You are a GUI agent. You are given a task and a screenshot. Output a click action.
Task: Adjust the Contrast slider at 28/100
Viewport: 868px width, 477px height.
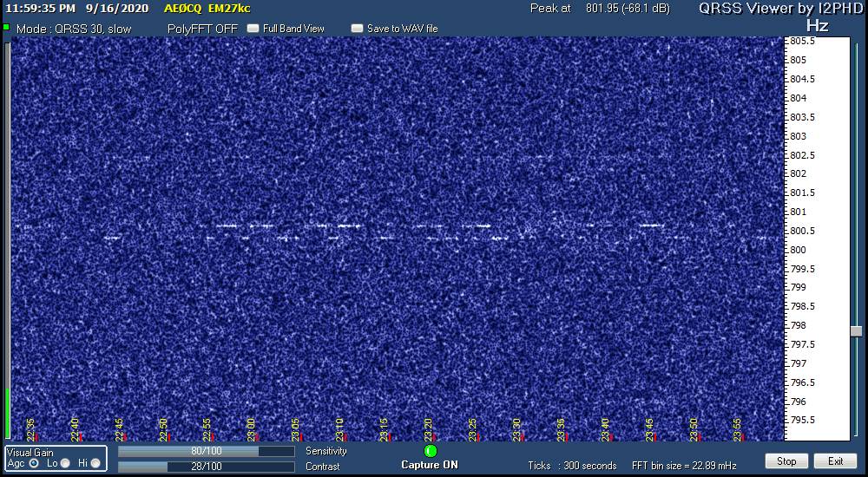[x=206, y=467]
